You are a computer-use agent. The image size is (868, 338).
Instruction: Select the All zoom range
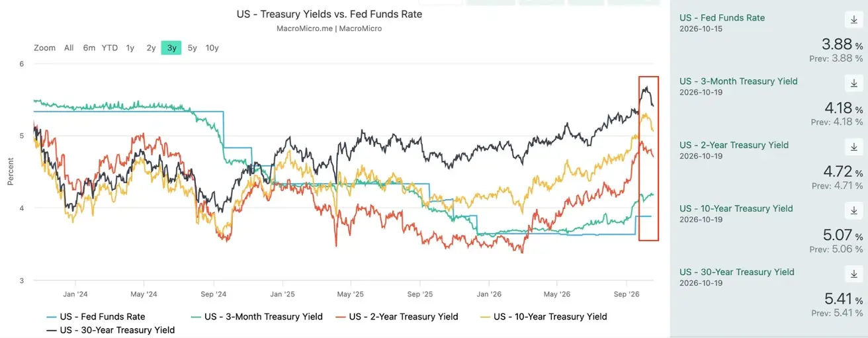(69, 48)
